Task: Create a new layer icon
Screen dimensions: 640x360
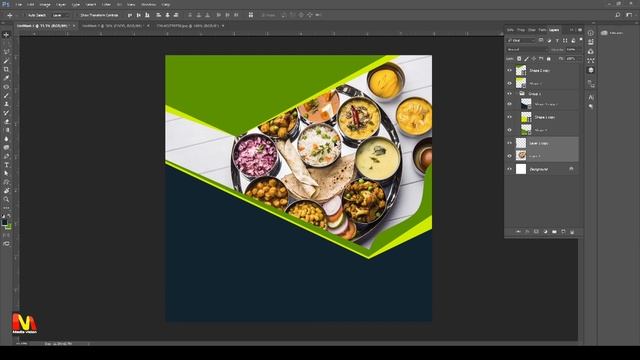Action: [563, 232]
